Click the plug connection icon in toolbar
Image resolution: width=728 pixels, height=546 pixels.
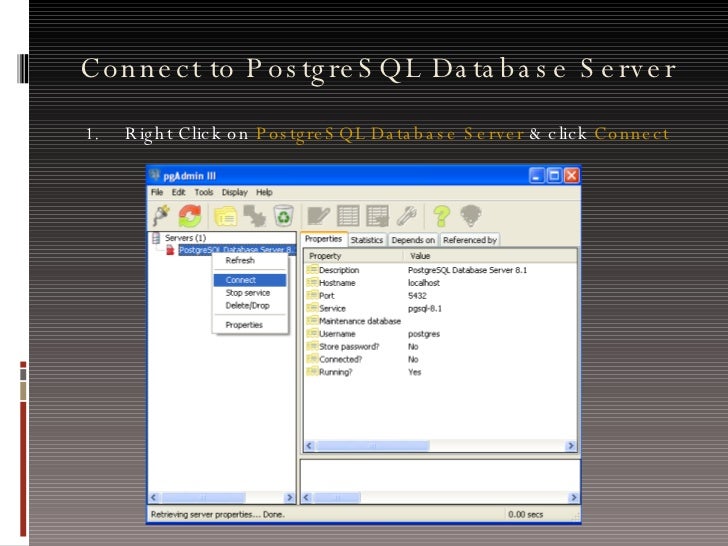162,216
